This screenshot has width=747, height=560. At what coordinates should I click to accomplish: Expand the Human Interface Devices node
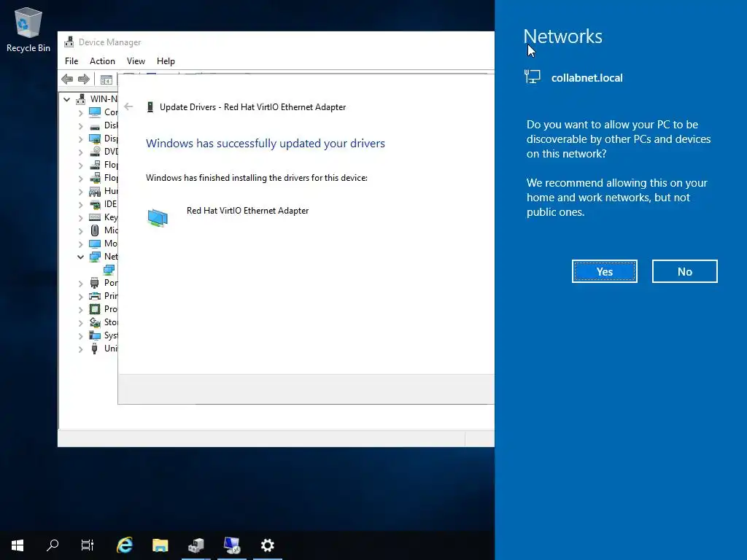(80, 192)
